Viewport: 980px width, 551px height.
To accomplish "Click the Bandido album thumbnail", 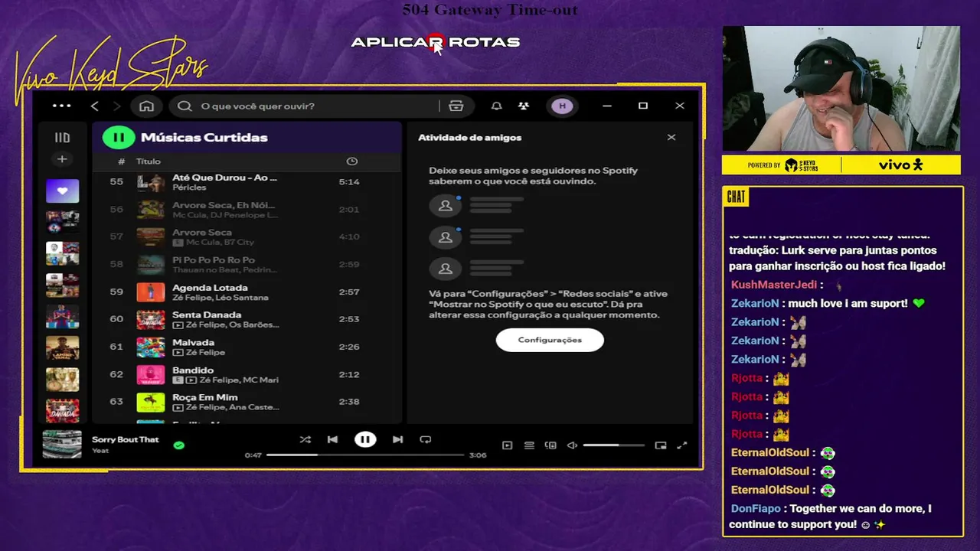I will [x=151, y=374].
